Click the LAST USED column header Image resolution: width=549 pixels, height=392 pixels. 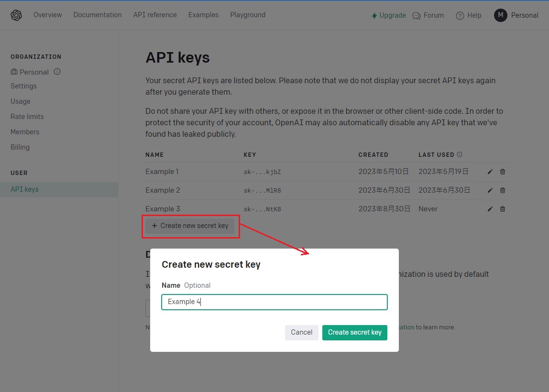click(436, 155)
